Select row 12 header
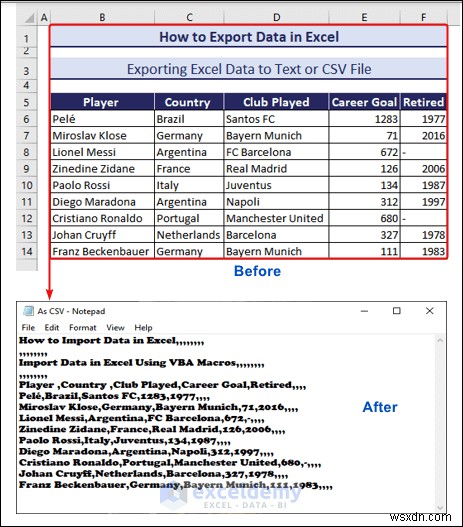This screenshot has width=463, height=527. [27, 218]
